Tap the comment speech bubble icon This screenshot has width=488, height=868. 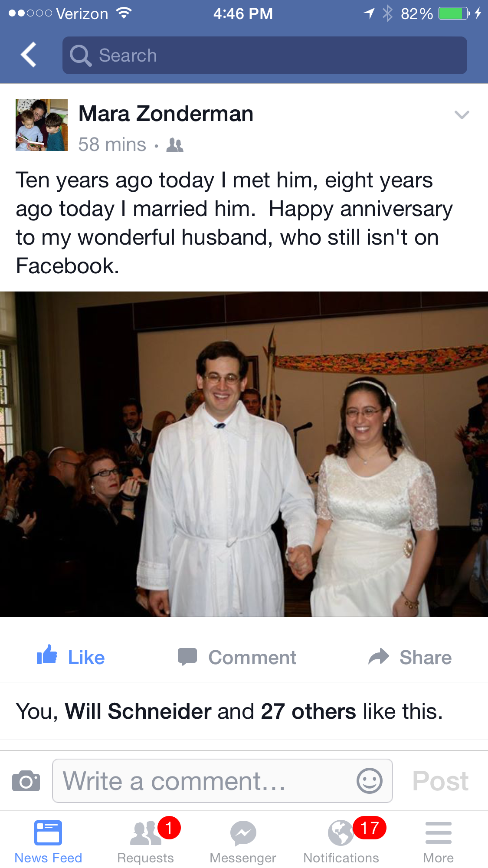tap(187, 657)
